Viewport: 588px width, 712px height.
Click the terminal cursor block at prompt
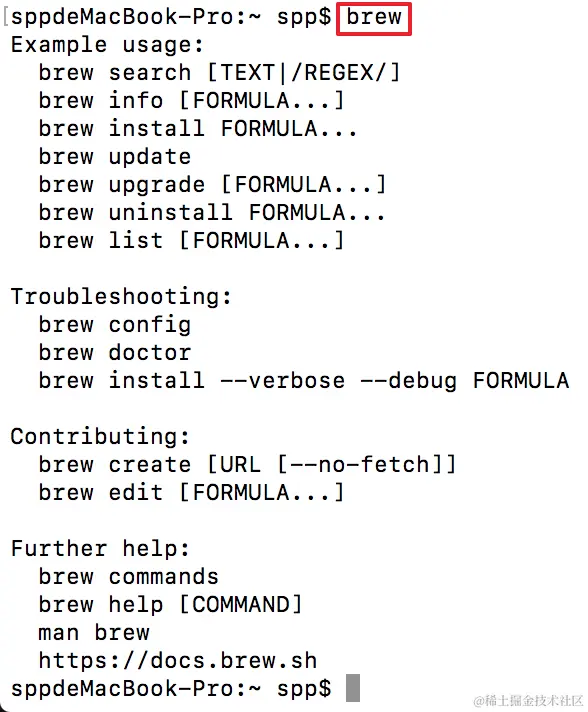(353, 687)
